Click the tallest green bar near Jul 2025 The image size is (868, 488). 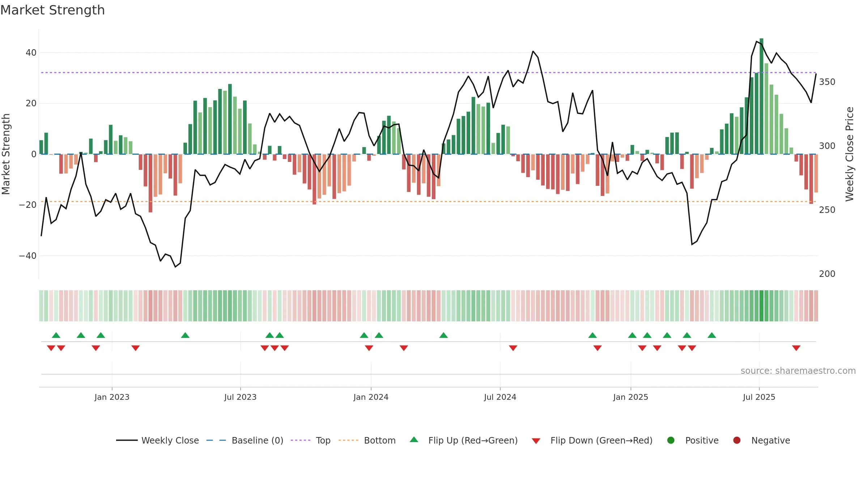761,96
